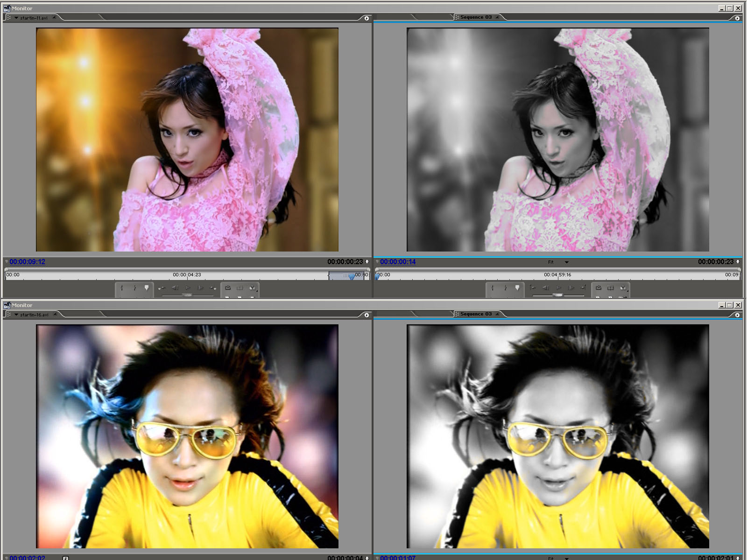Select startin-16.avi source tab

click(x=34, y=315)
